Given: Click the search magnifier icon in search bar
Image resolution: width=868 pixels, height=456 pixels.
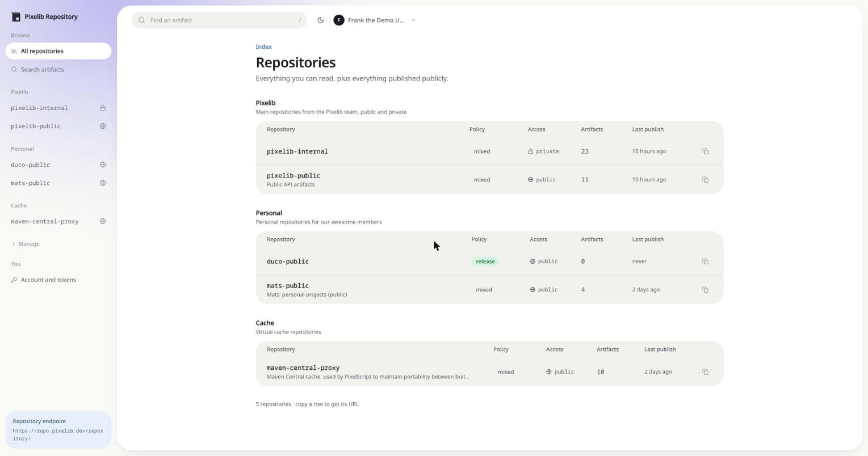Looking at the screenshot, I should (x=142, y=20).
